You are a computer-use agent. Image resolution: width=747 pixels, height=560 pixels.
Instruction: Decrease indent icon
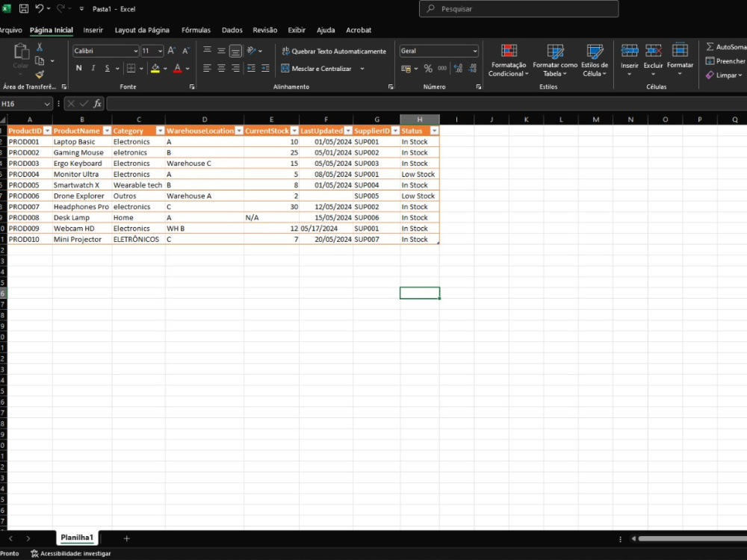[251, 68]
